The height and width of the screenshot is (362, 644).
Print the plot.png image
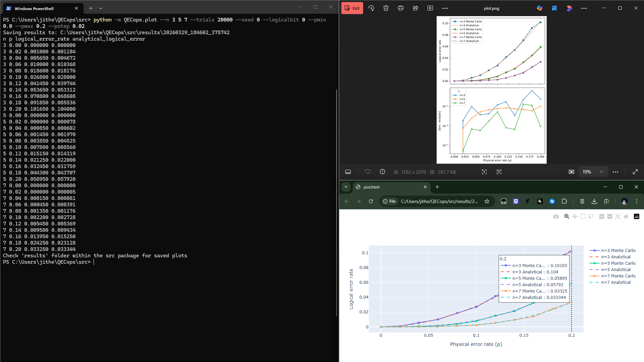[401, 8]
